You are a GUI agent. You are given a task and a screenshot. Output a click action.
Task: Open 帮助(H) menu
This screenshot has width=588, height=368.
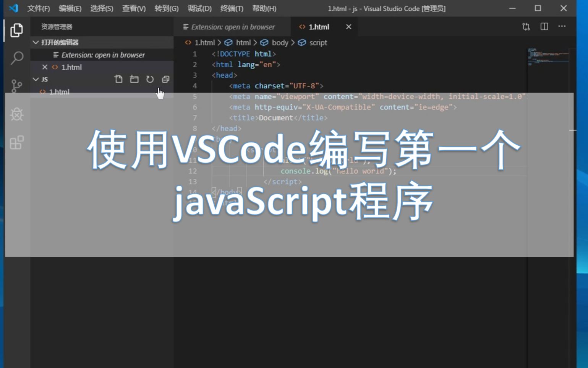[264, 8]
